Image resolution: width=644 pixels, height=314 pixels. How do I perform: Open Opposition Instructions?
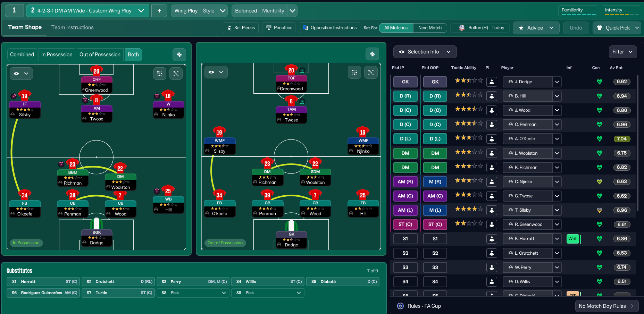pyautogui.click(x=330, y=28)
